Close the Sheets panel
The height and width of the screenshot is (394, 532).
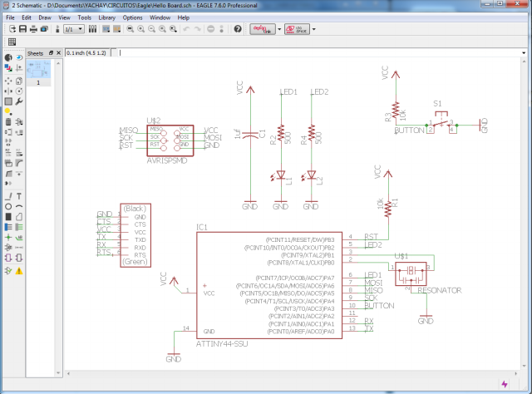[x=58, y=53]
